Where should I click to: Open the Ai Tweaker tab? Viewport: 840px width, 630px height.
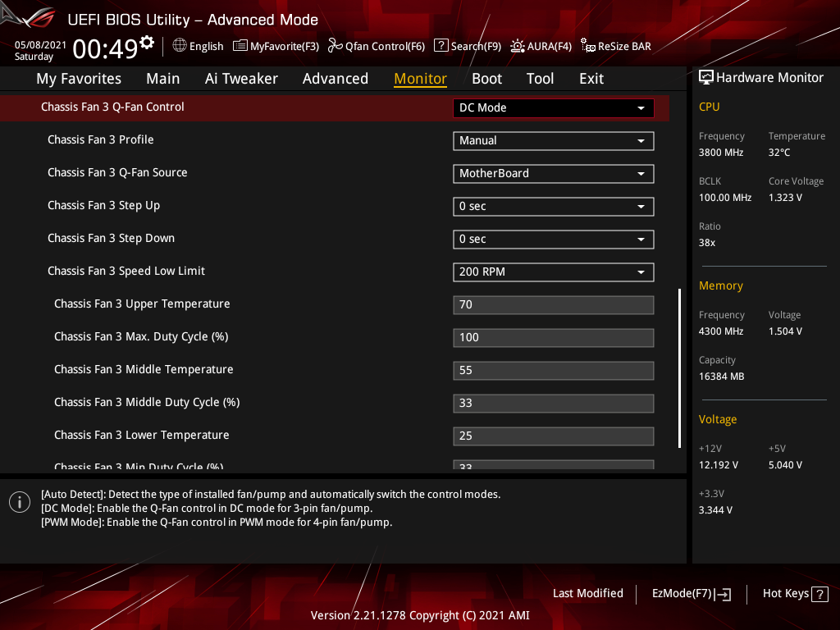pyautogui.click(x=241, y=79)
